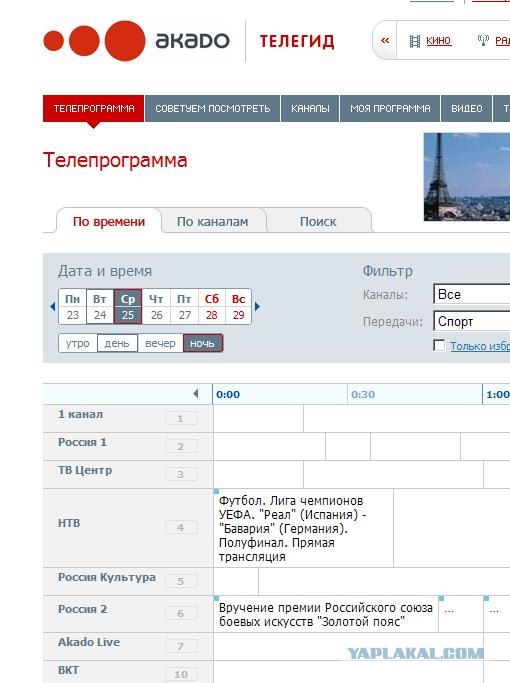
Task: Click channel number badge 7 for Akado Live
Action: 181,646
